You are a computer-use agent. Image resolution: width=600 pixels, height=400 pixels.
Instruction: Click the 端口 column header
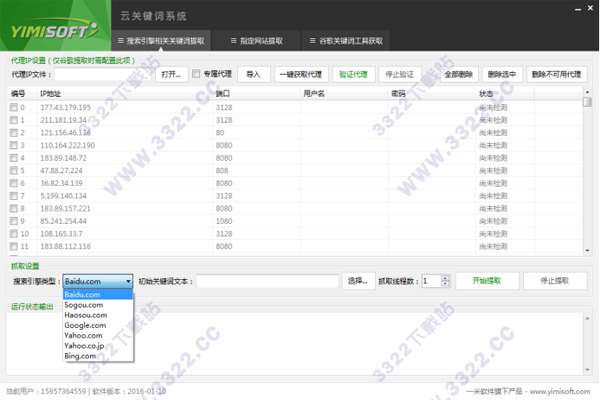click(x=256, y=93)
